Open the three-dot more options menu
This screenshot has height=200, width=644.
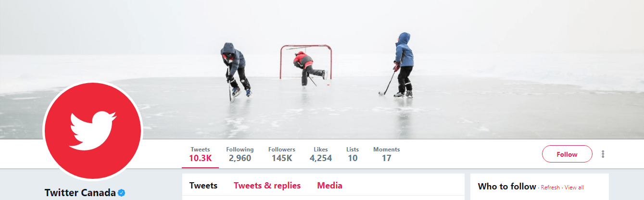(x=603, y=154)
